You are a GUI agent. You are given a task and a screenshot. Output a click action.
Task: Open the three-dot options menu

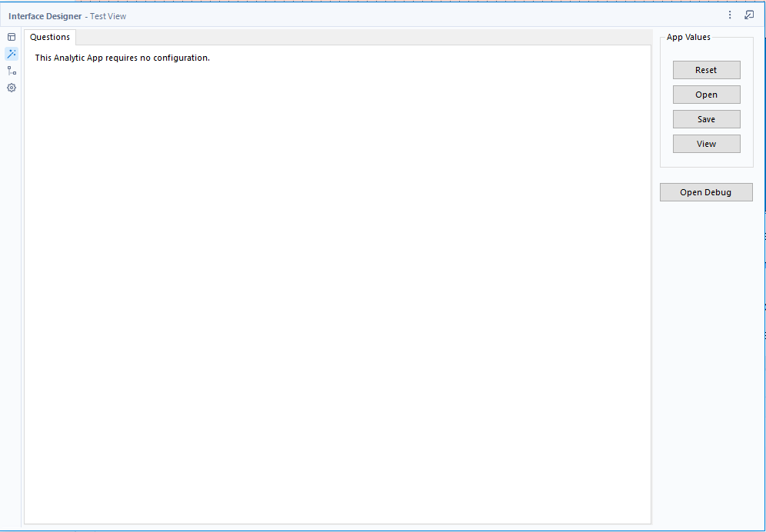[729, 14]
